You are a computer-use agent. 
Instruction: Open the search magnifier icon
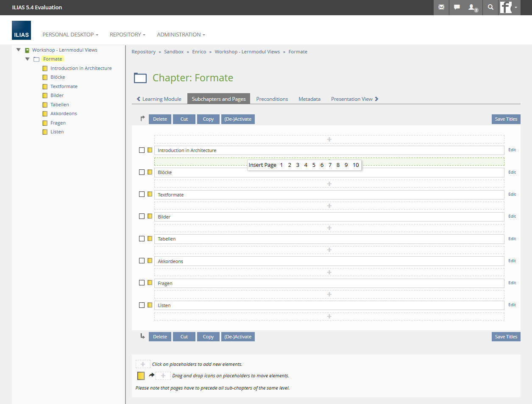tap(490, 7)
